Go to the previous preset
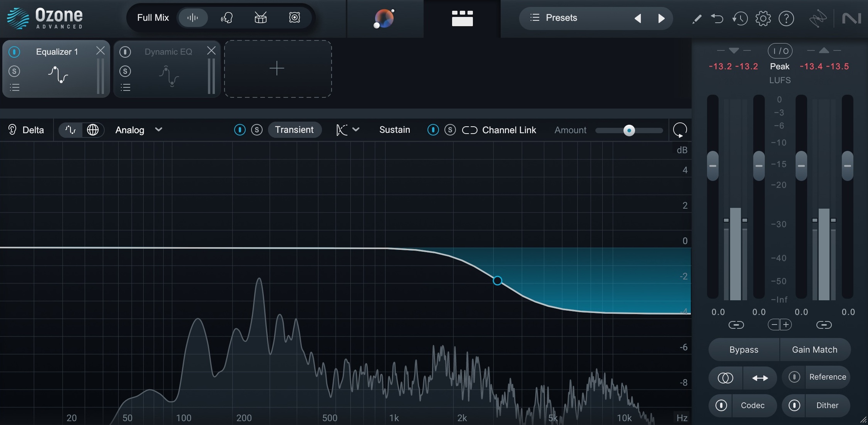This screenshot has height=425, width=868. point(638,18)
